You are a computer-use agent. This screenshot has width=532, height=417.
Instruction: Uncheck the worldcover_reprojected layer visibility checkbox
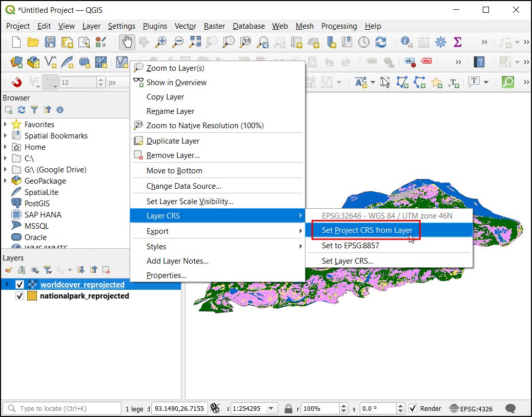pyautogui.click(x=20, y=285)
